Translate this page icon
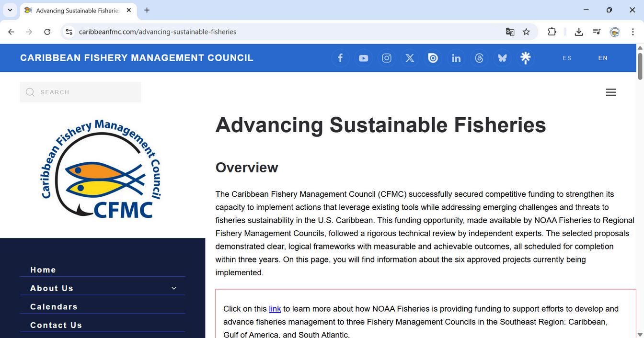 coord(510,32)
